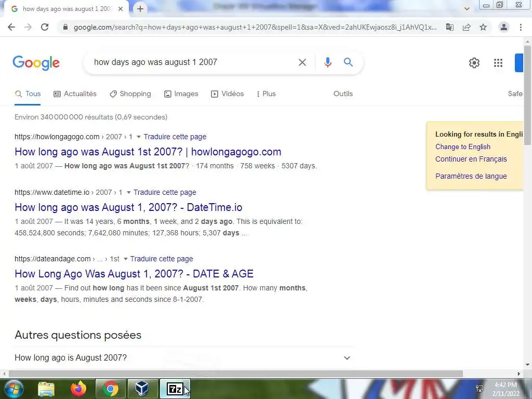Clear the search box text
Screen dimensions: 532x399
302,62
